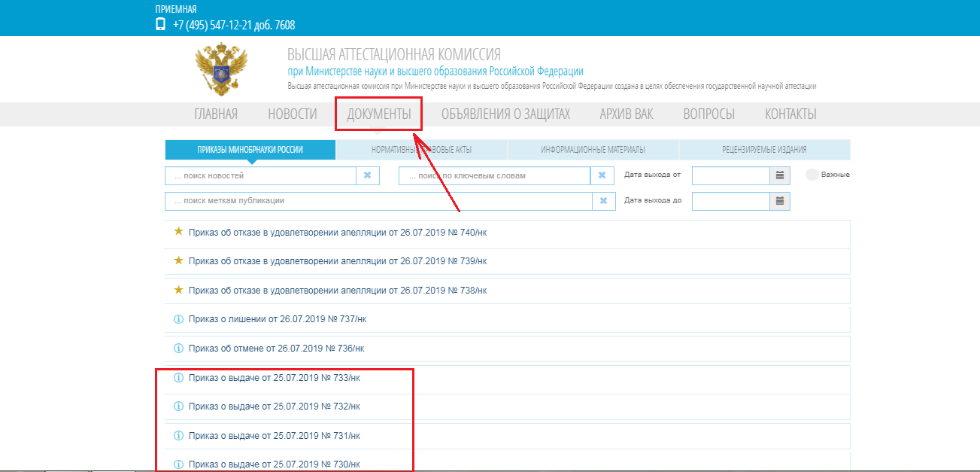Switch to РЕЦЕНЗИРУЕМЫЕ ИЗДАНИЯ tab

coord(764,150)
